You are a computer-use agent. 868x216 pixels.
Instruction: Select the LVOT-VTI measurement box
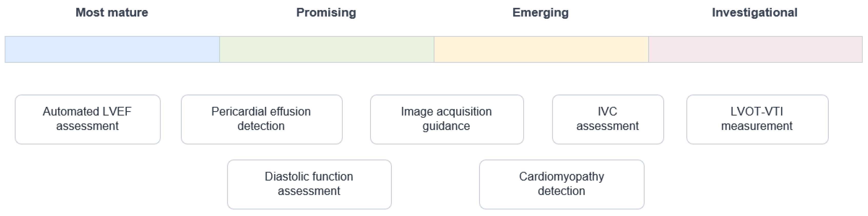pyautogui.click(x=757, y=119)
